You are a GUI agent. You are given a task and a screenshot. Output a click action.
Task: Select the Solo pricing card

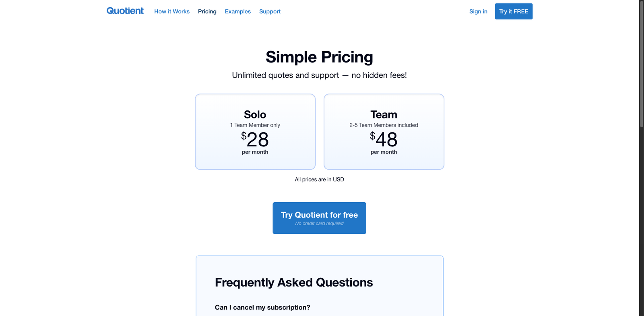(255, 132)
